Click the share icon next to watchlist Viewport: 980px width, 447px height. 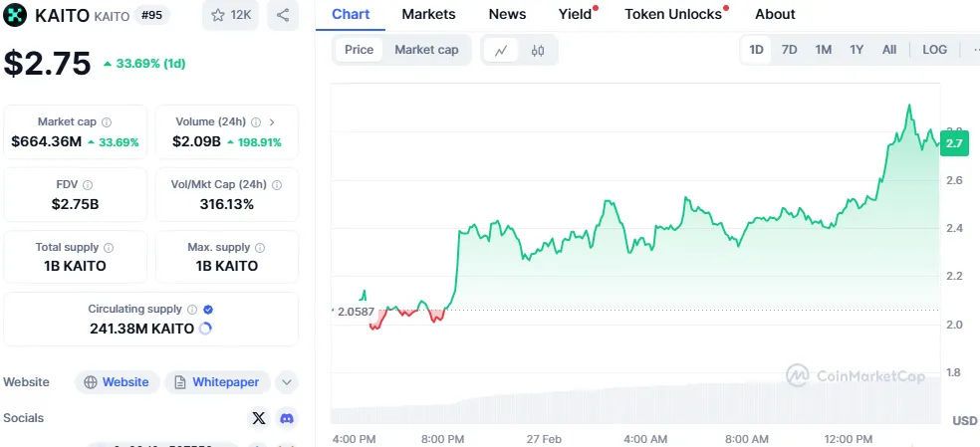283,15
